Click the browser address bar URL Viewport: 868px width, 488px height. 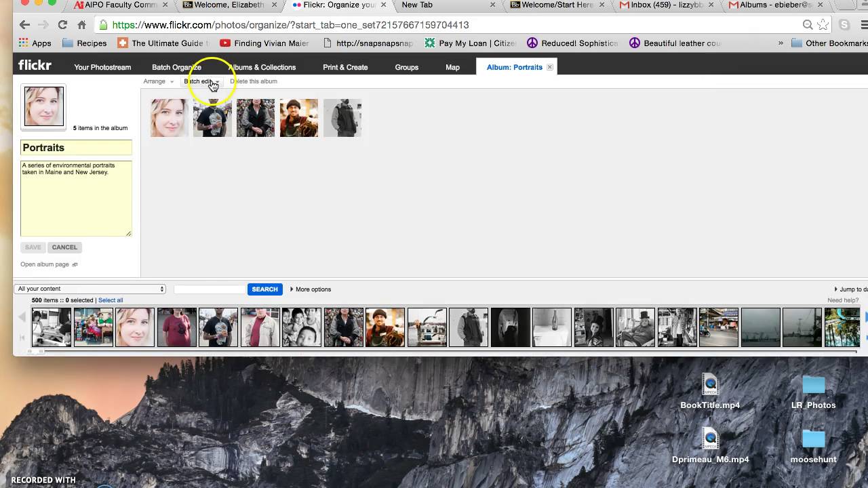tap(290, 25)
